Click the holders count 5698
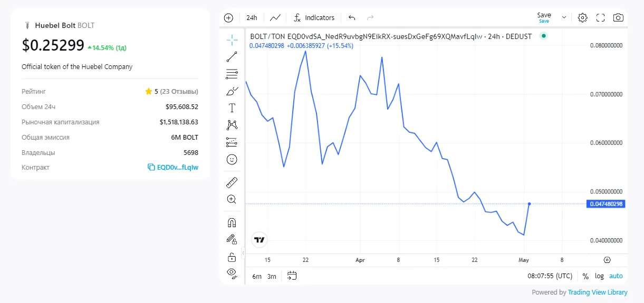The image size is (644, 303). pyautogui.click(x=191, y=153)
